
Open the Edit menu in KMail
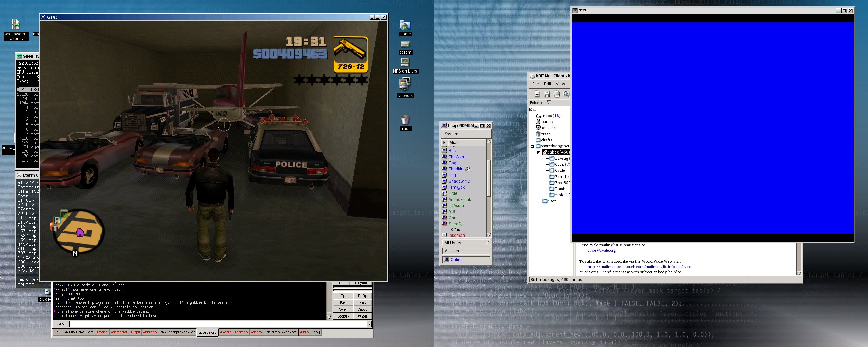coord(547,84)
